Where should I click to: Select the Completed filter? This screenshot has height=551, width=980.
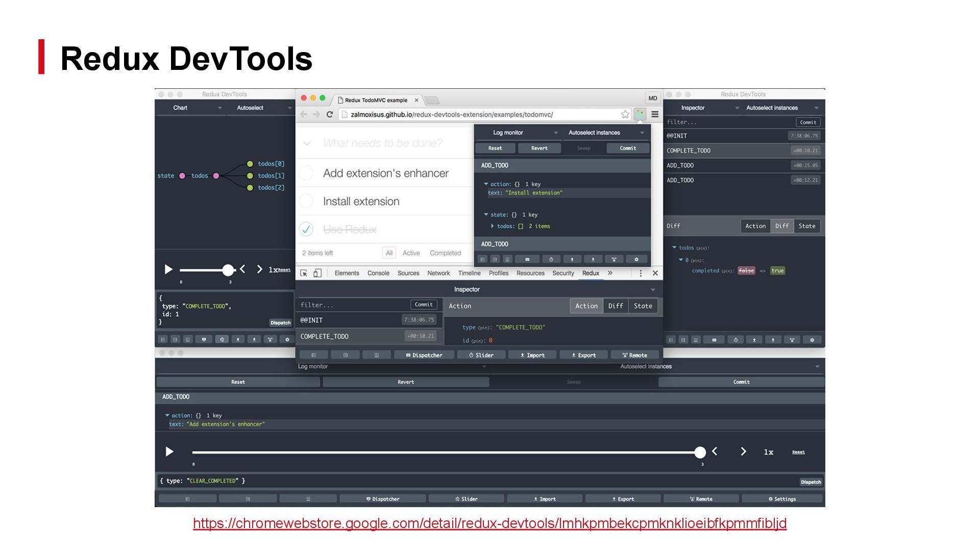pos(445,253)
